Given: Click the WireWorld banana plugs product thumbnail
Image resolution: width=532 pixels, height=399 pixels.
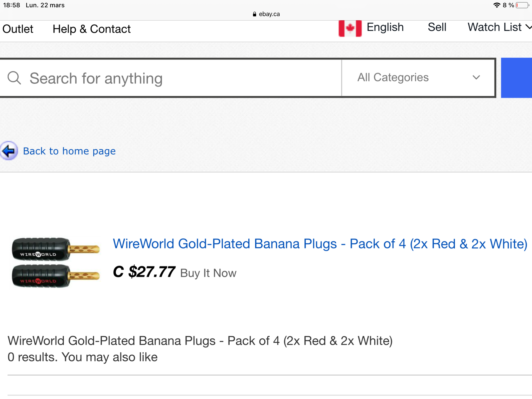Looking at the screenshot, I should click(56, 262).
